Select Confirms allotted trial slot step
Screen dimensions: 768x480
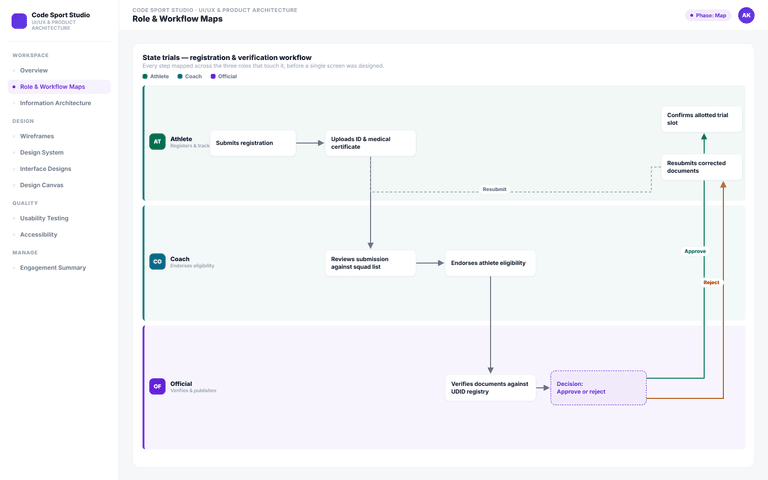tap(701, 119)
